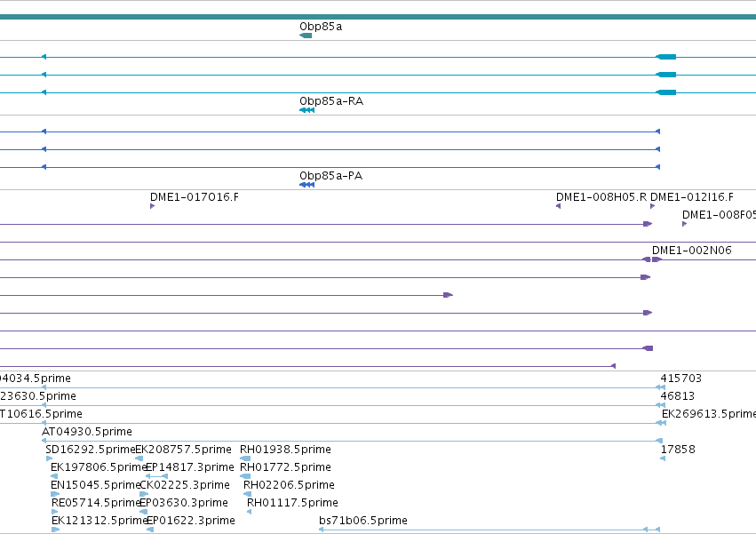Click the CK02225.3prime EST label
The image size is (756, 534).
[x=185, y=485]
